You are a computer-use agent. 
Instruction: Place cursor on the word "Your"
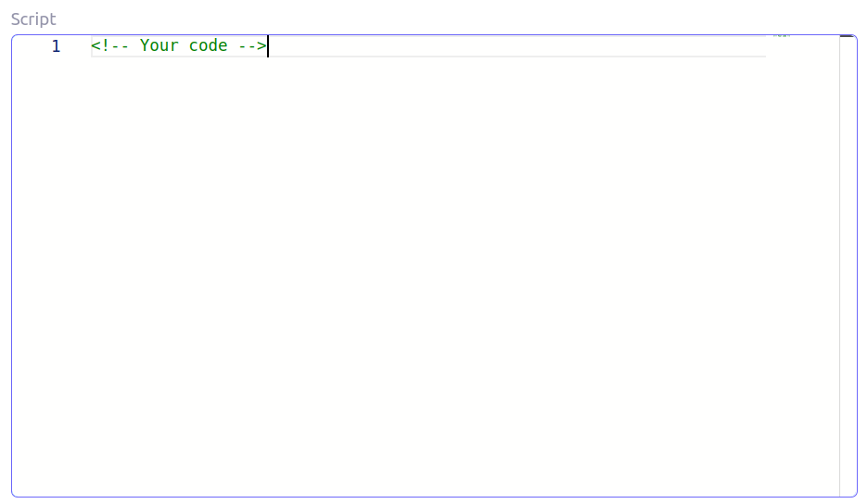point(159,46)
